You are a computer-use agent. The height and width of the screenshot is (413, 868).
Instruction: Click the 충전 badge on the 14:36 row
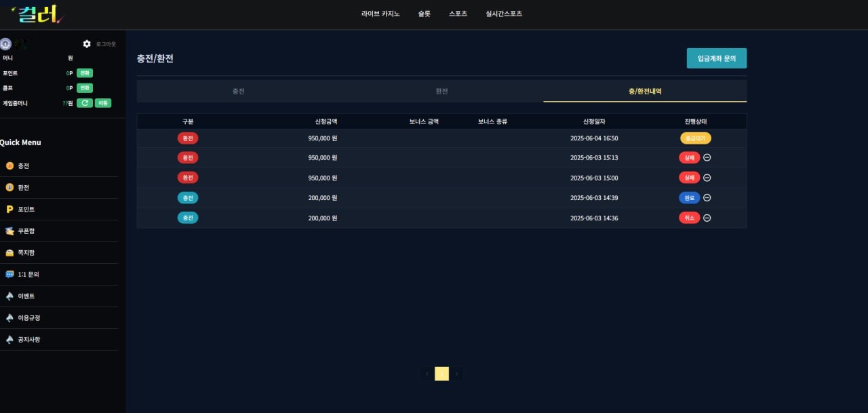pos(188,218)
